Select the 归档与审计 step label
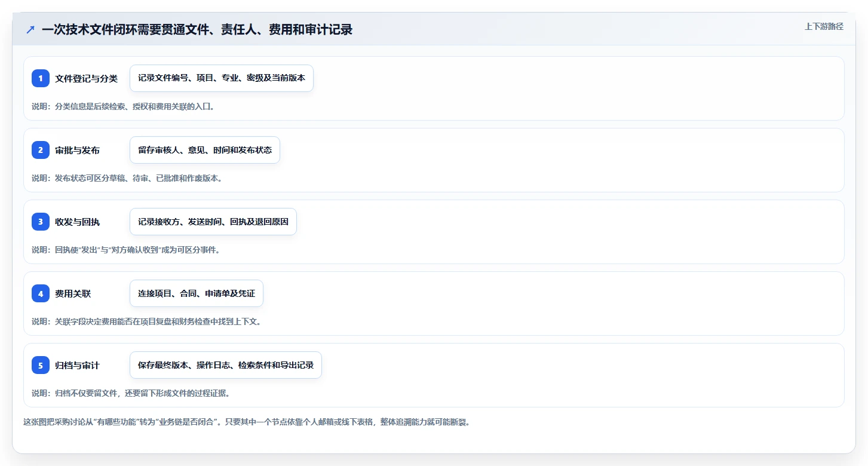Image resolution: width=868 pixels, height=466 pixels. 78,365
